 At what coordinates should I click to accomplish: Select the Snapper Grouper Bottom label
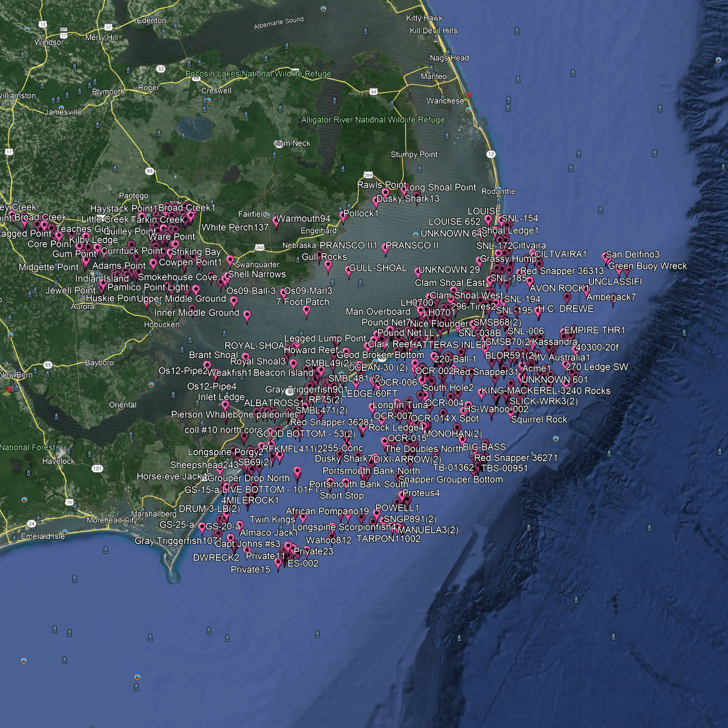click(450, 480)
